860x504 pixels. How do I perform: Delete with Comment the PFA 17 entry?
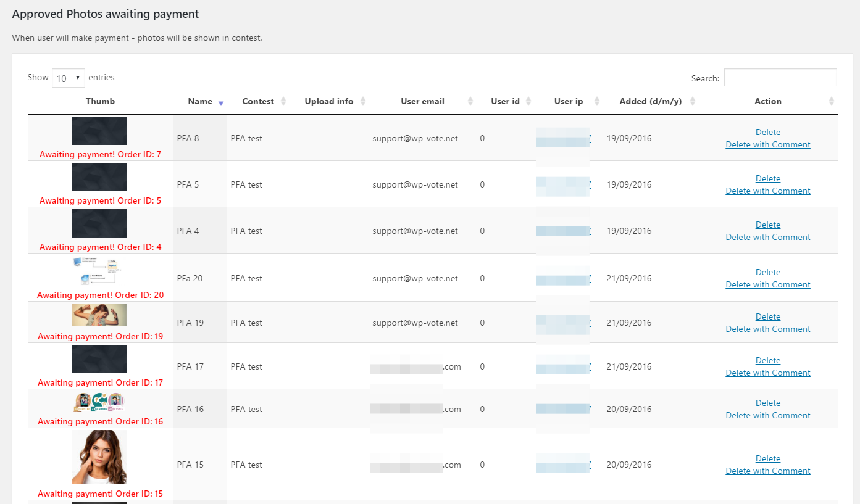tap(768, 373)
